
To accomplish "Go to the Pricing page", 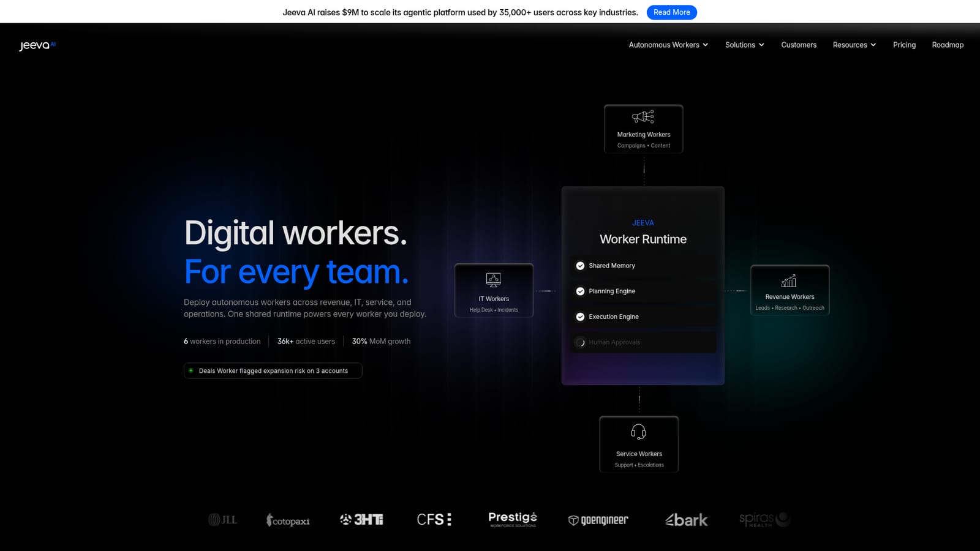I will pyautogui.click(x=904, y=45).
